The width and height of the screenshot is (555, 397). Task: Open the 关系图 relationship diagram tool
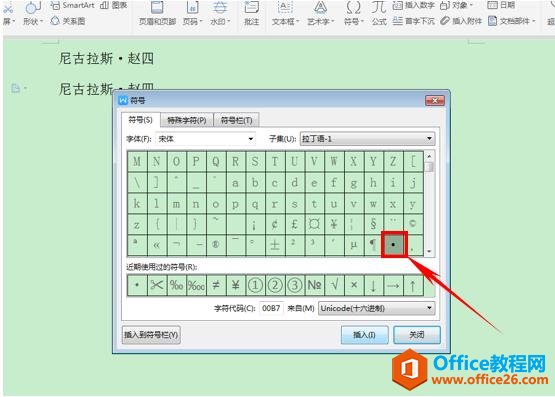68,21
